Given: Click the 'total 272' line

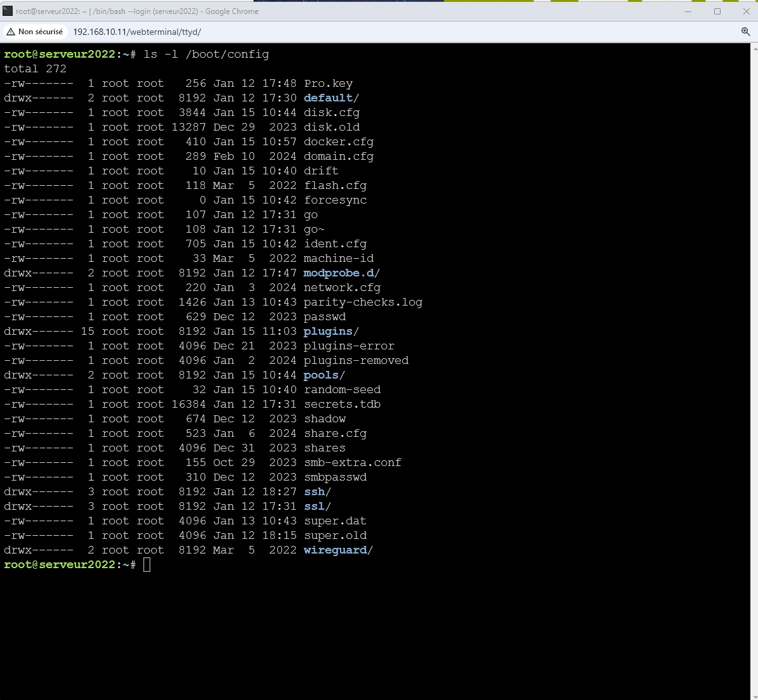Looking at the screenshot, I should click(35, 68).
